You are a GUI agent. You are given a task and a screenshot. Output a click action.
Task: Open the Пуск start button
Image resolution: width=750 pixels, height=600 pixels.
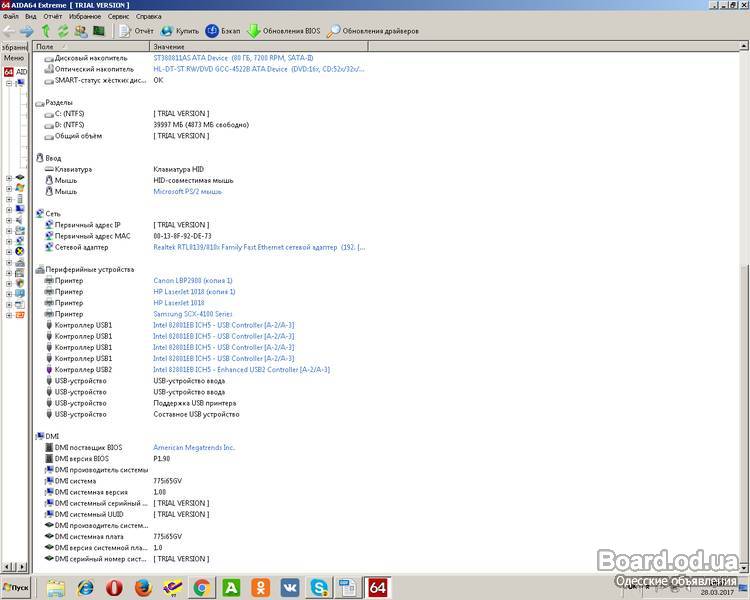[x=16, y=587]
